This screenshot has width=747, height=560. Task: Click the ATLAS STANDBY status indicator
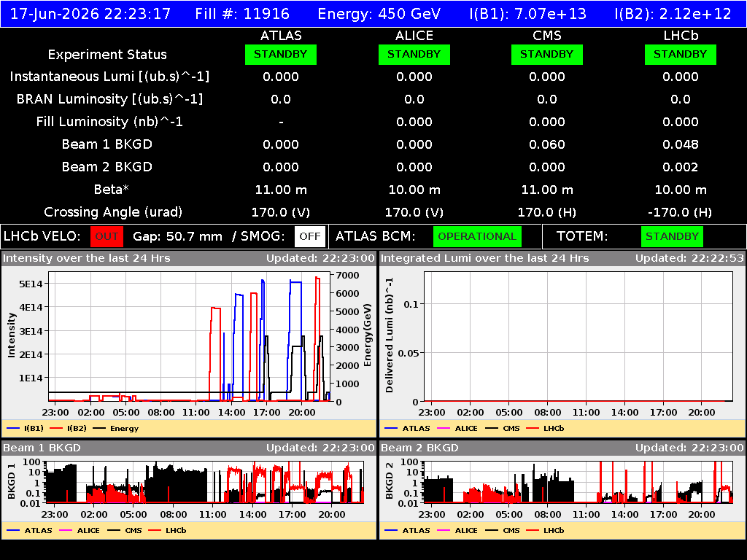(x=281, y=54)
